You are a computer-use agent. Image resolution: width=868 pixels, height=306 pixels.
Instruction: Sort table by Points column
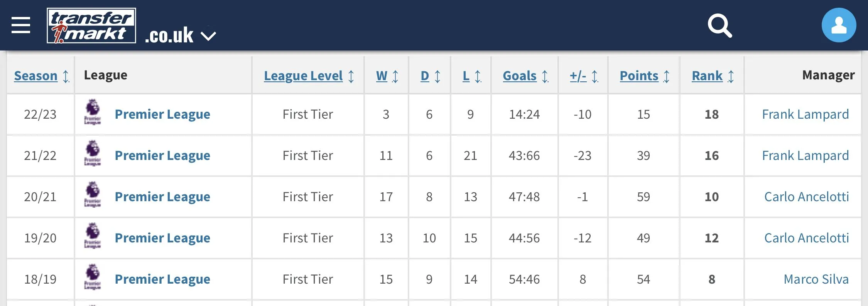click(x=639, y=76)
